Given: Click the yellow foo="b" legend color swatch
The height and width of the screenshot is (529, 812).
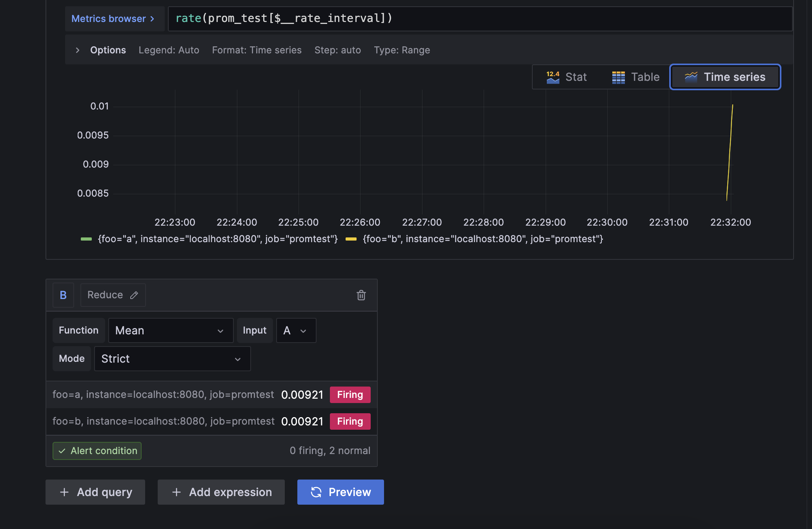Looking at the screenshot, I should pos(351,239).
